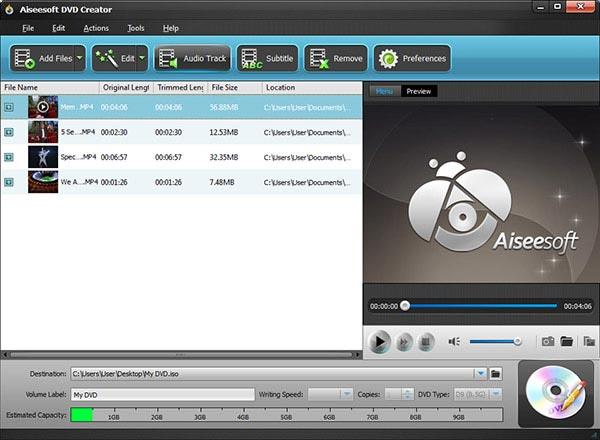Sort by the File Size column header
The width and height of the screenshot is (600, 440).
coord(235,88)
